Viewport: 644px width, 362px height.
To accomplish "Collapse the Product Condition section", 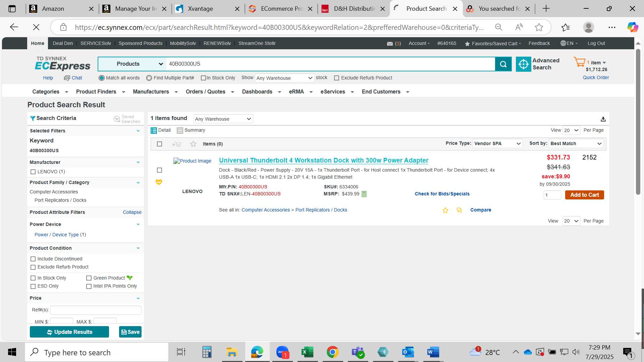I will tap(138, 248).
